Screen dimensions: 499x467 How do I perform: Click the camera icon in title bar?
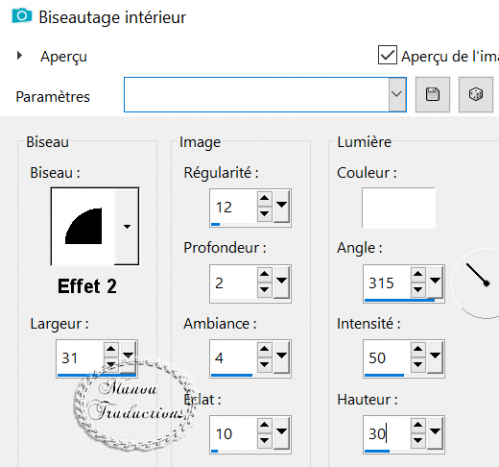pos(22,16)
